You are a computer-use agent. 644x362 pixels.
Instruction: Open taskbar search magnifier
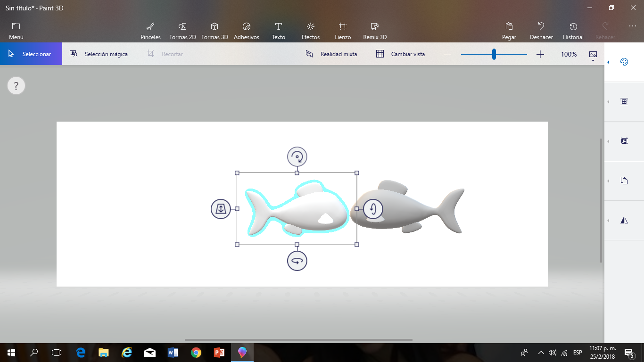[34, 353]
